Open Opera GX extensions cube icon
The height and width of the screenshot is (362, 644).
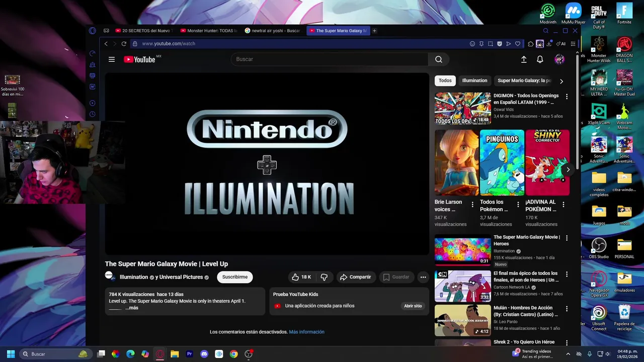(x=531, y=44)
